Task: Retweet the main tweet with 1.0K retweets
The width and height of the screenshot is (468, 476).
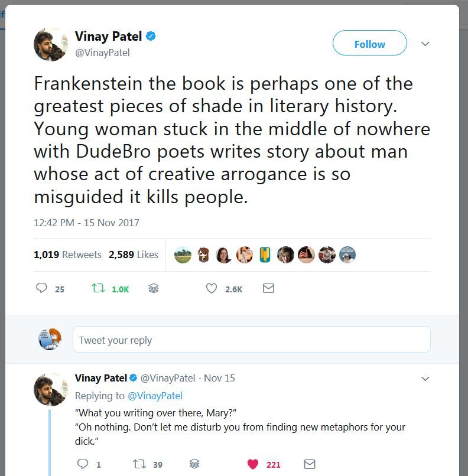Action: [x=97, y=288]
